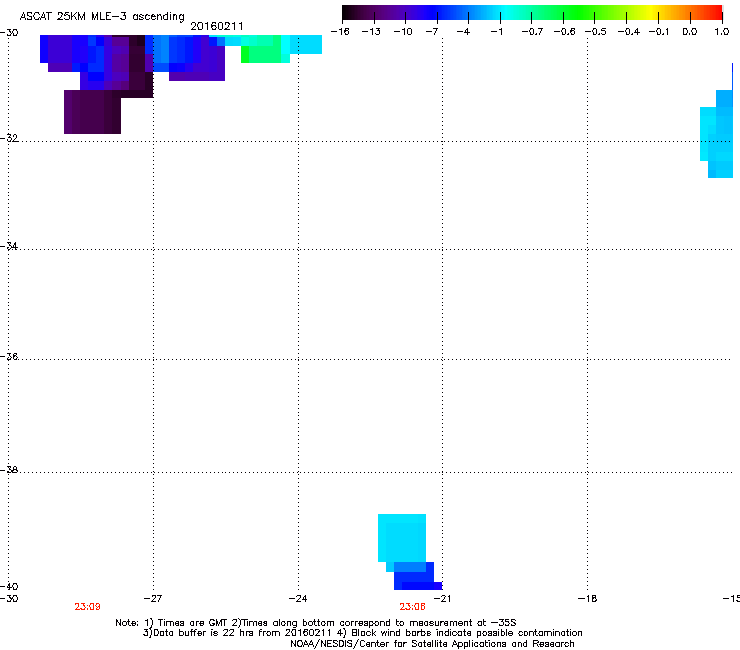This screenshot has width=740, height=650.
Task: Click the latitude axis label '-38'
Action: pos(9,470)
